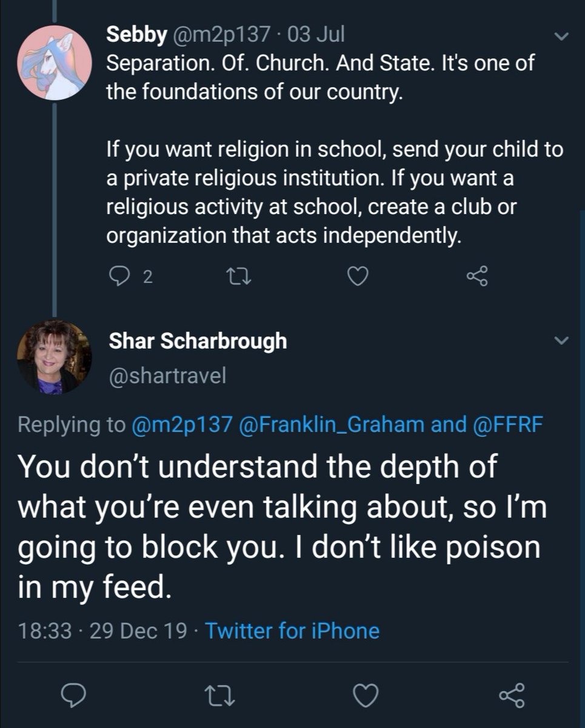This screenshot has width=585, height=728.
Task: Open @Franklin_Graham mention link
Action: pyautogui.click(x=333, y=425)
